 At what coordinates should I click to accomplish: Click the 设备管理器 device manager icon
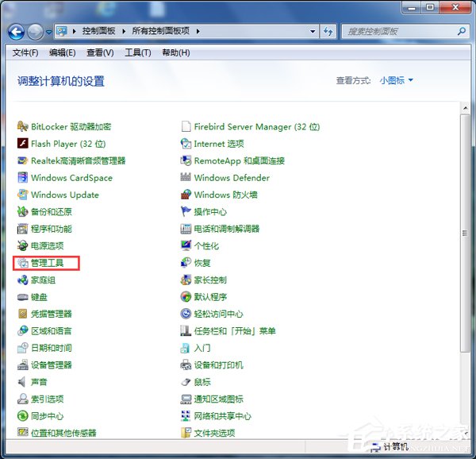(x=23, y=365)
